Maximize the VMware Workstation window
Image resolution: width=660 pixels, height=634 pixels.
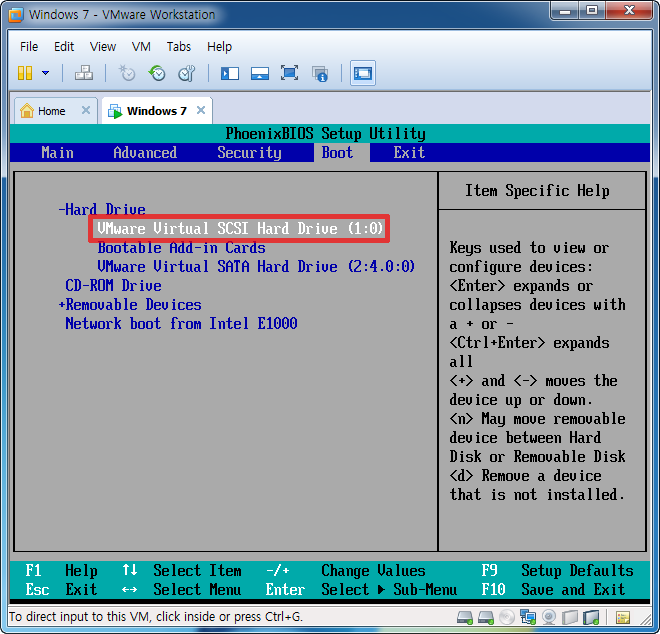coord(592,11)
